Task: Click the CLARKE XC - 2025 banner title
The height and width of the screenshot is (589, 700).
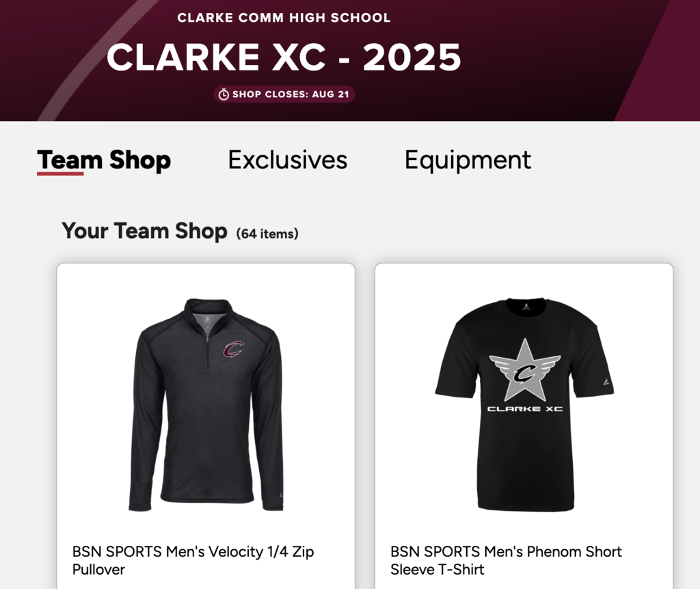Action: coord(284,57)
